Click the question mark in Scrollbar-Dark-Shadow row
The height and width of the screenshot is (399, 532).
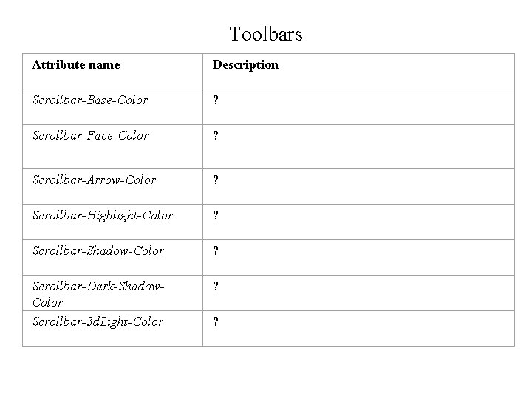(x=216, y=287)
